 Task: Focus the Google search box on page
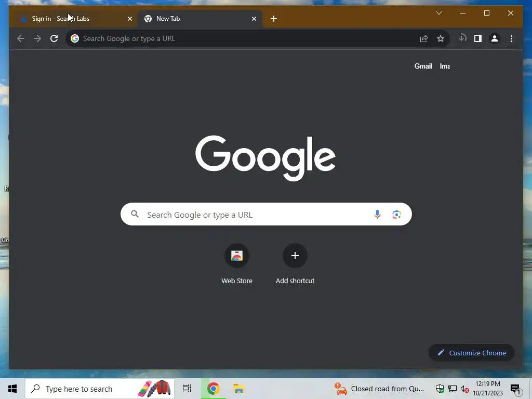266,214
